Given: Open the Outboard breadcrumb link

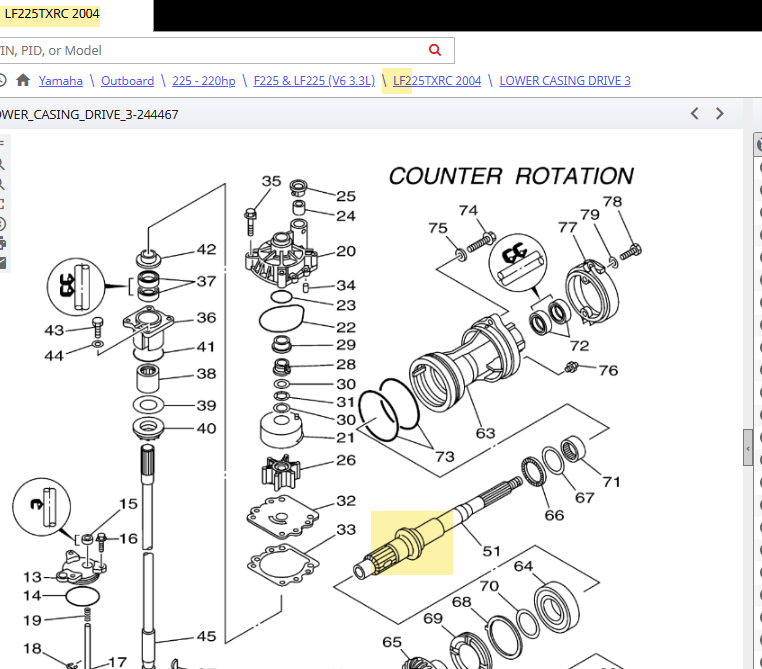Looking at the screenshot, I should 127,81.
